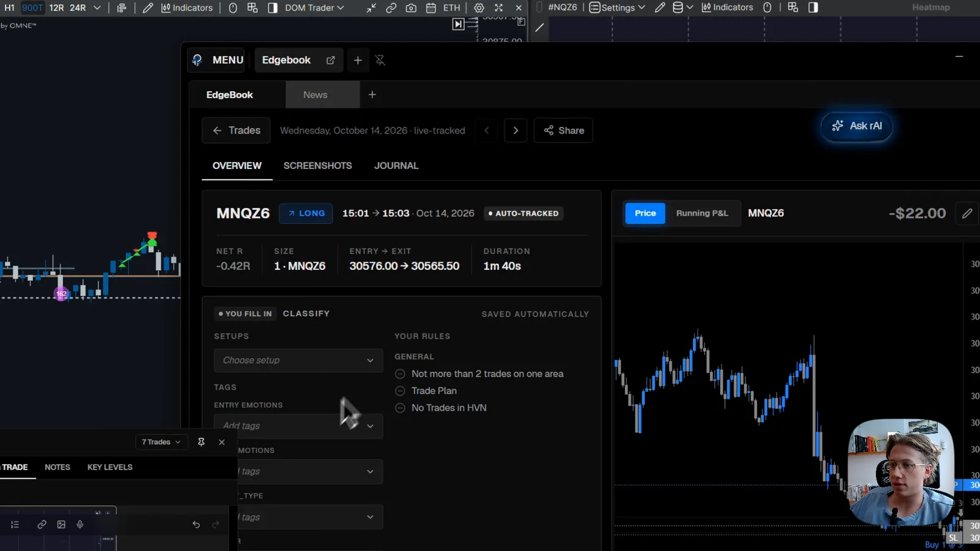Click the fullscreen expand icon in top toolbar
The width and height of the screenshot is (980, 551).
pos(499,8)
